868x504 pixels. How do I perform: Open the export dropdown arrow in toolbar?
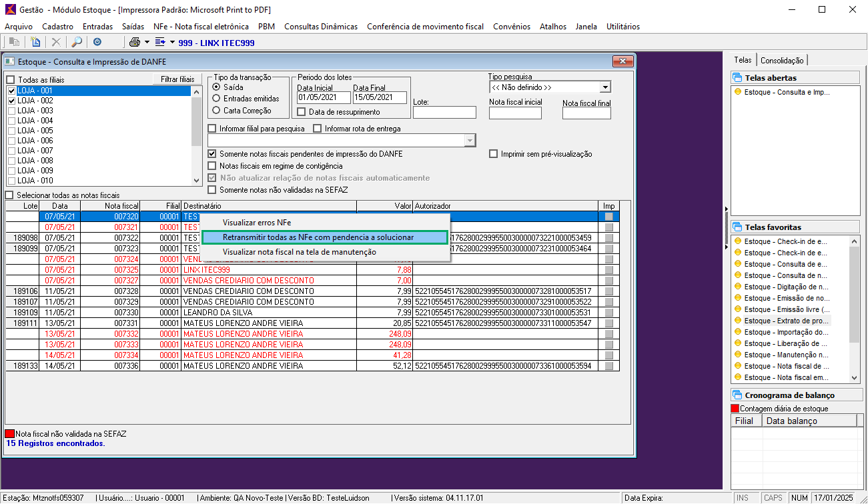click(x=172, y=42)
